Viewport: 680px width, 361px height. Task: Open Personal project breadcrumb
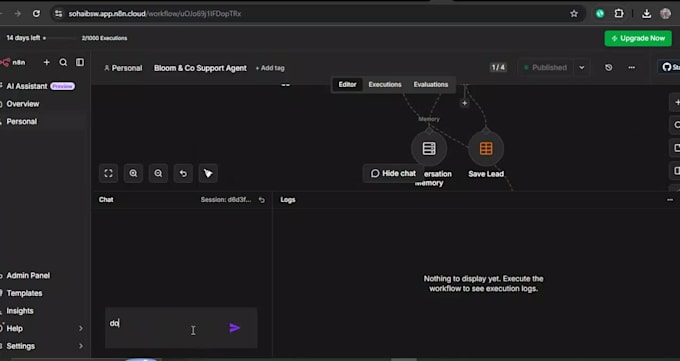(x=123, y=68)
